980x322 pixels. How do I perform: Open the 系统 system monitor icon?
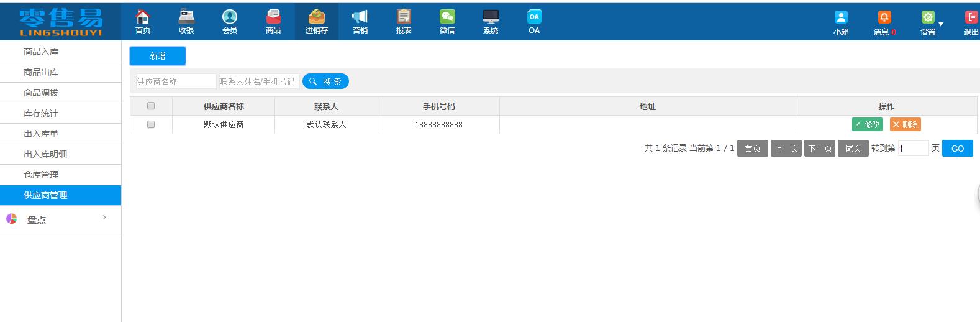coord(491,17)
